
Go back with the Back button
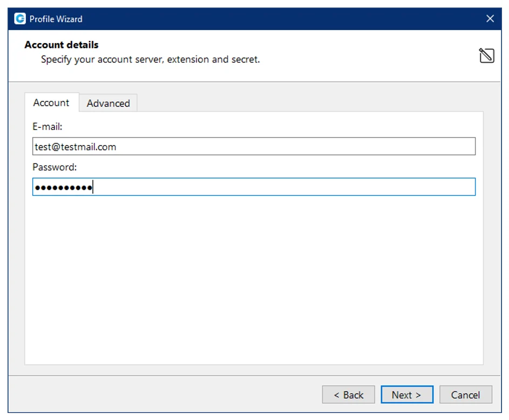[x=348, y=394]
